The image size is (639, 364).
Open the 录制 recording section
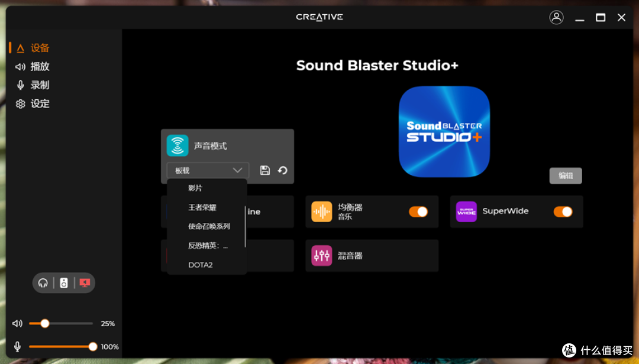click(x=40, y=85)
